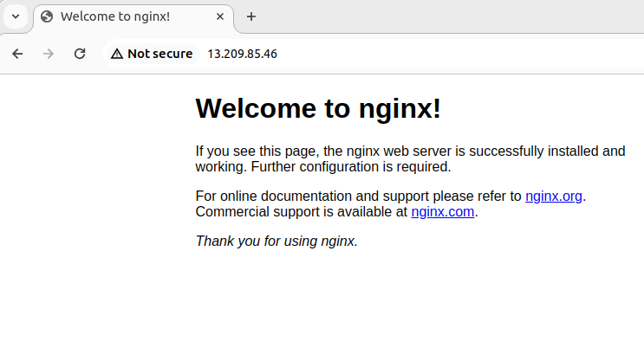Viewport: 644px width, 361px height.
Task: Open a new tab with plus button
Action: tap(251, 16)
